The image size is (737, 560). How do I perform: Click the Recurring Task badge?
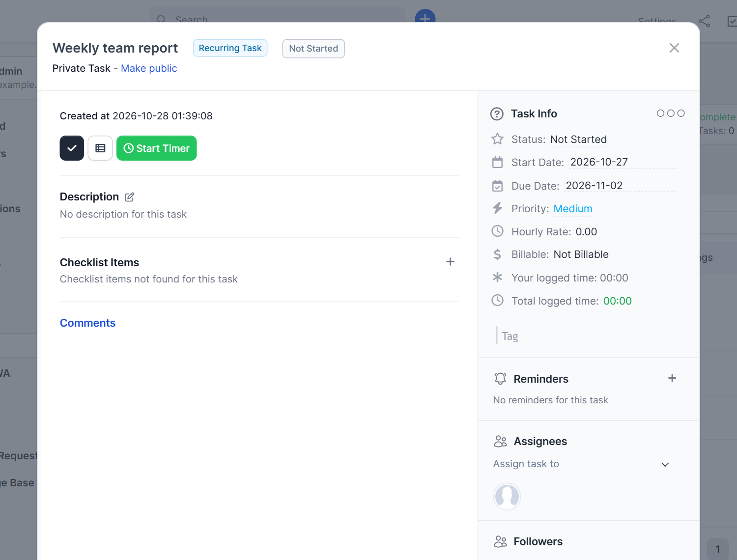(230, 48)
